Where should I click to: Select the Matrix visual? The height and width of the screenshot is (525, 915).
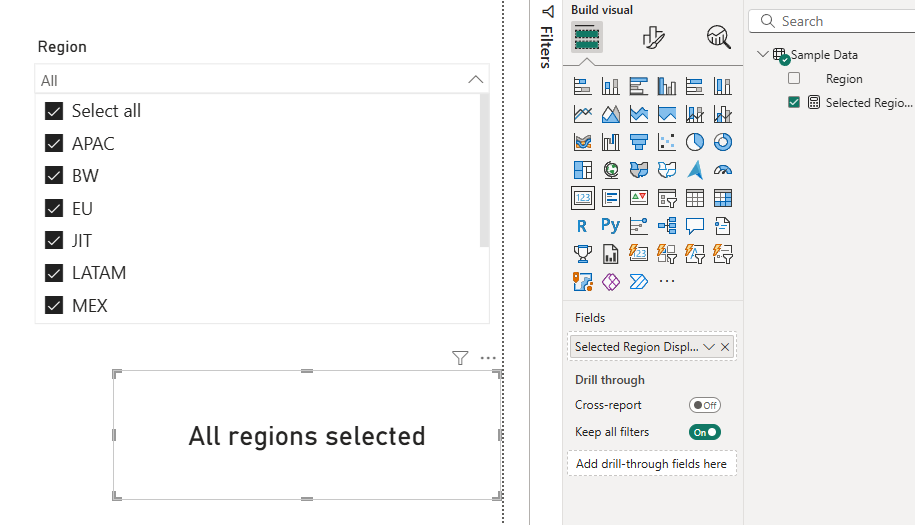[722, 198]
